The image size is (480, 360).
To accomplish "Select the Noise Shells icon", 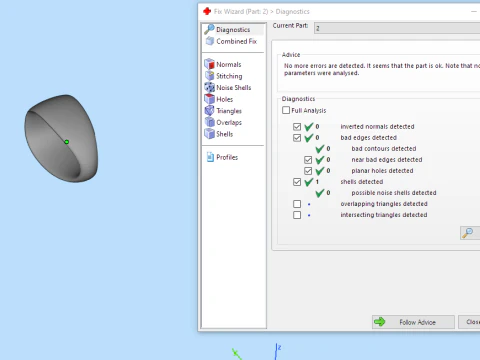I will coord(209,87).
